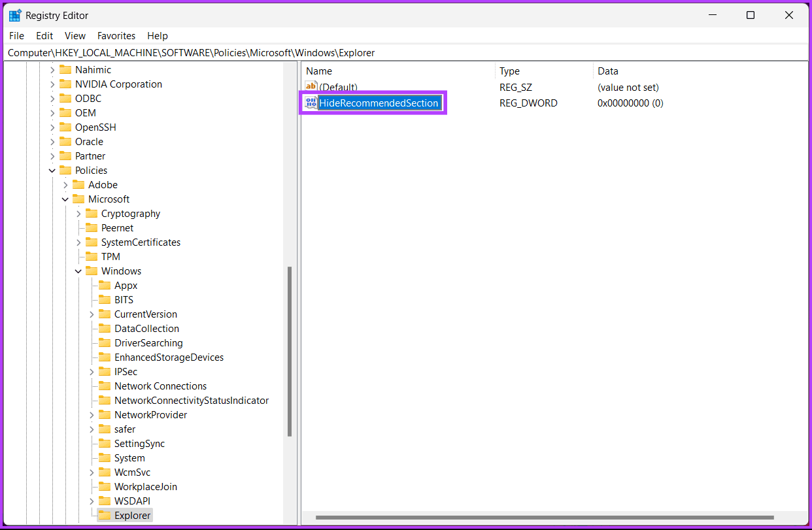
Task: Click the Adobe folder icon
Action: click(78, 185)
